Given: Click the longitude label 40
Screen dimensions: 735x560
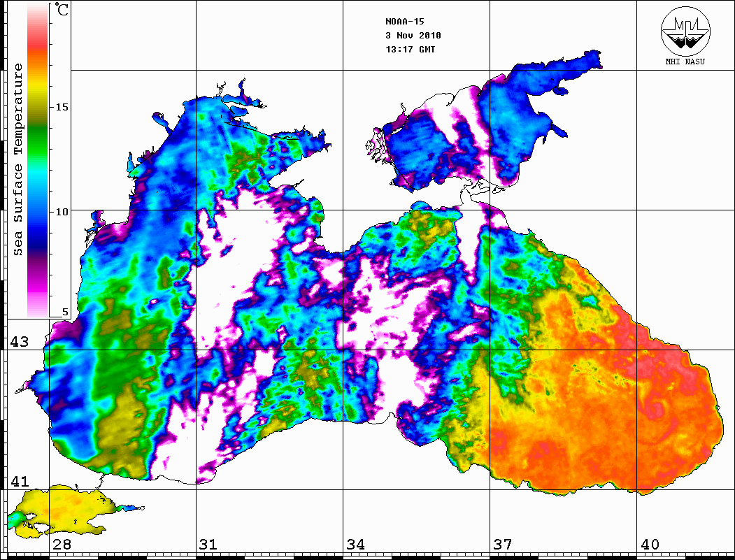Looking at the screenshot, I should click(x=649, y=545).
